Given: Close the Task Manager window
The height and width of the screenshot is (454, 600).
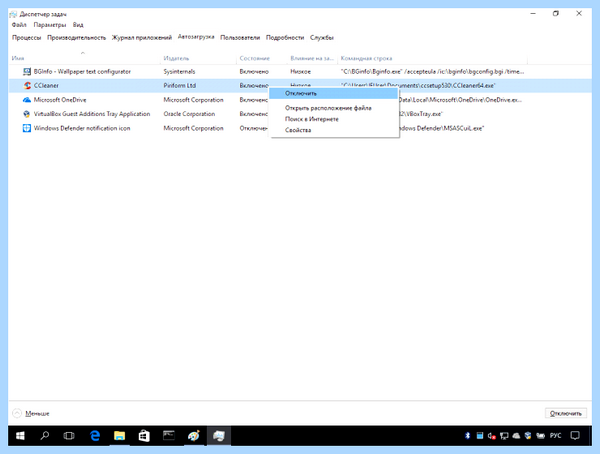Looking at the screenshot, I should click(579, 14).
